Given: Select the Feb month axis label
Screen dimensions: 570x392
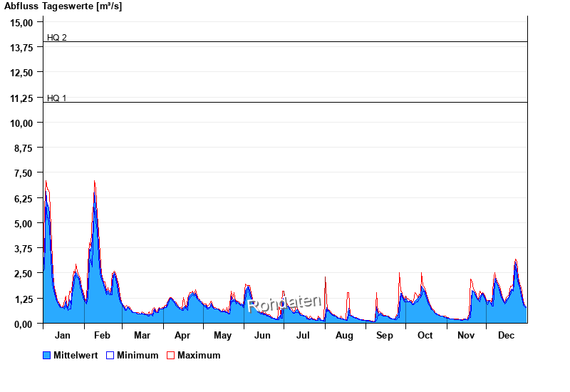Looking at the screenshot, I should tap(102, 335).
